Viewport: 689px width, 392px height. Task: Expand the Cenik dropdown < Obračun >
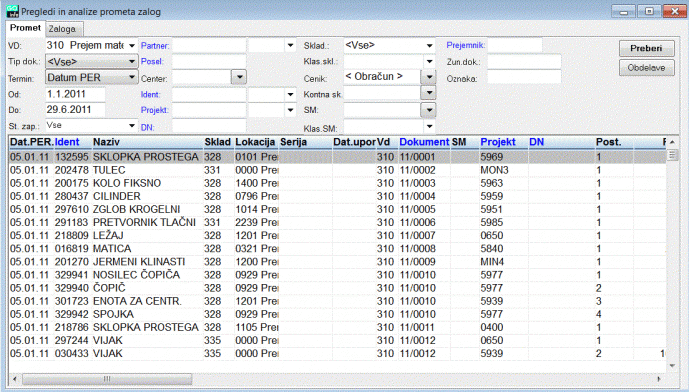tap(428, 77)
